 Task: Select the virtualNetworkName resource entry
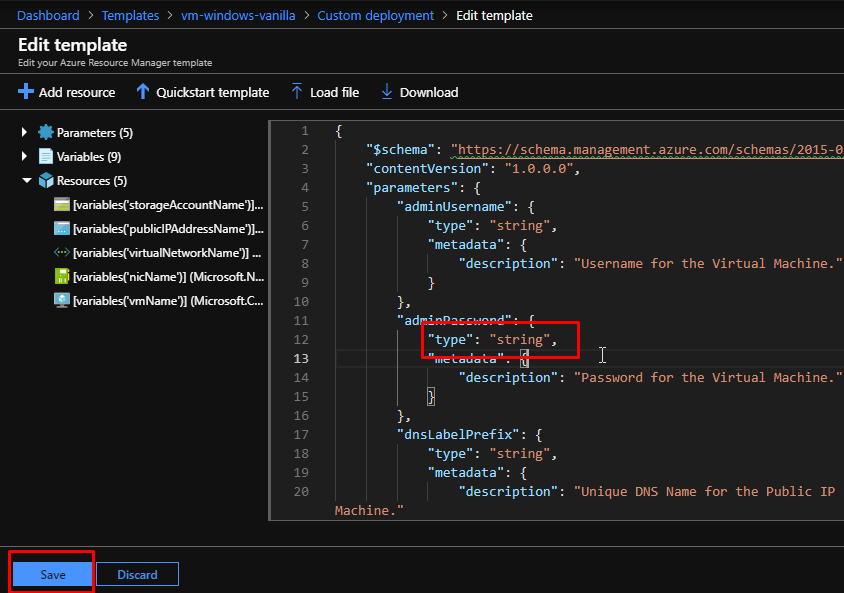(167, 253)
